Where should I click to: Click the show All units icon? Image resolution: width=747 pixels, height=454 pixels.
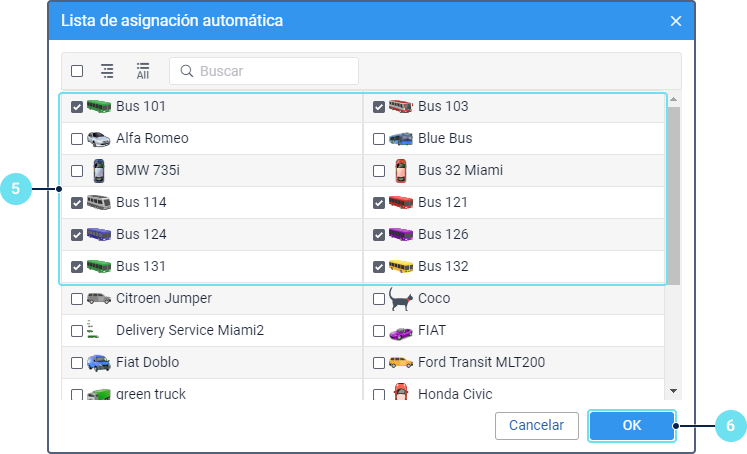(143, 71)
